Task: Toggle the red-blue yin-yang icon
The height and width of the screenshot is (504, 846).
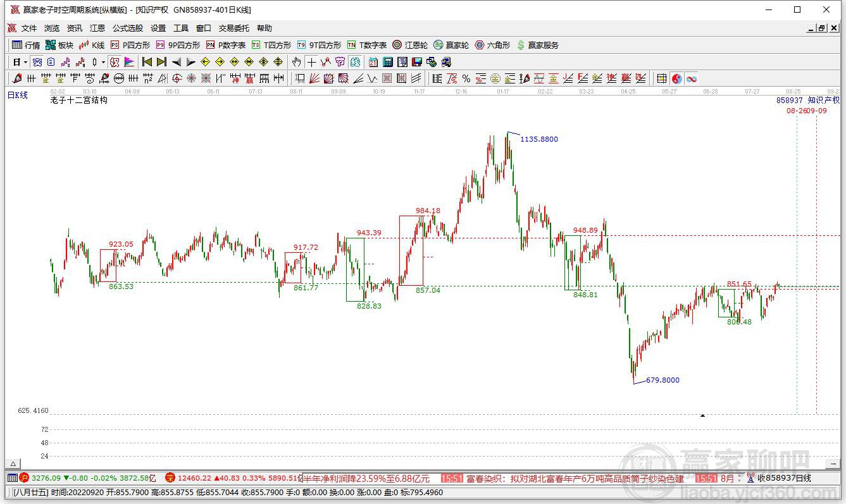Action: (677, 78)
